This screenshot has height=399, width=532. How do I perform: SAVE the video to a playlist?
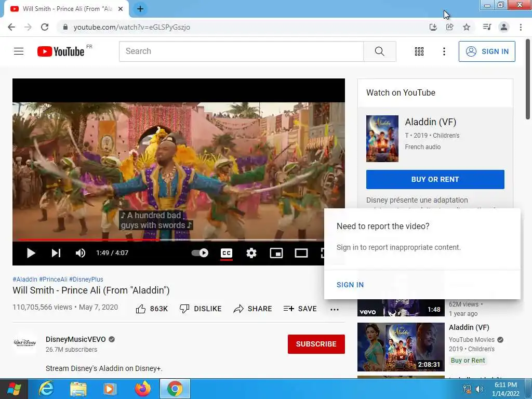tap(300, 309)
